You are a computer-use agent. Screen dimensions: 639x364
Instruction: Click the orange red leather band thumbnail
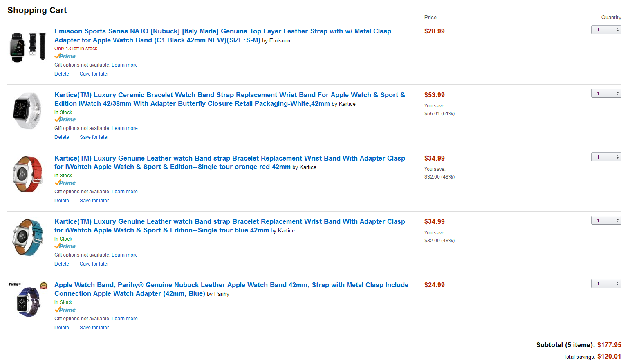[28, 174]
